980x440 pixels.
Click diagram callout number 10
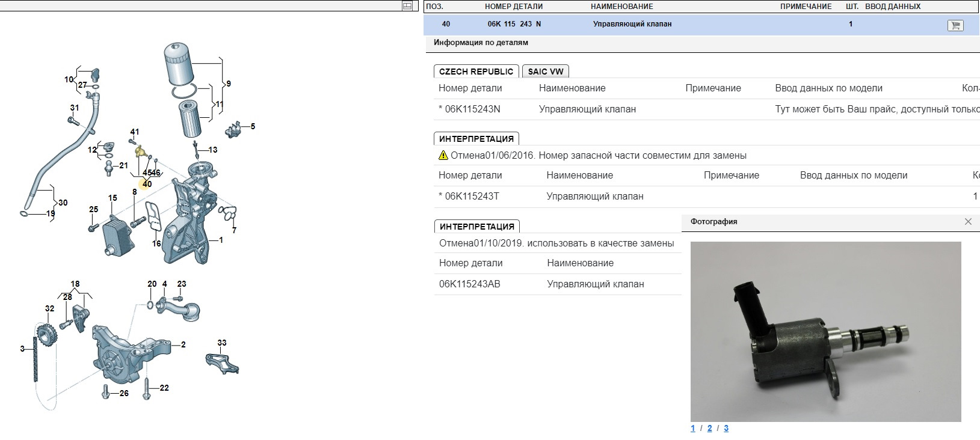tap(69, 79)
